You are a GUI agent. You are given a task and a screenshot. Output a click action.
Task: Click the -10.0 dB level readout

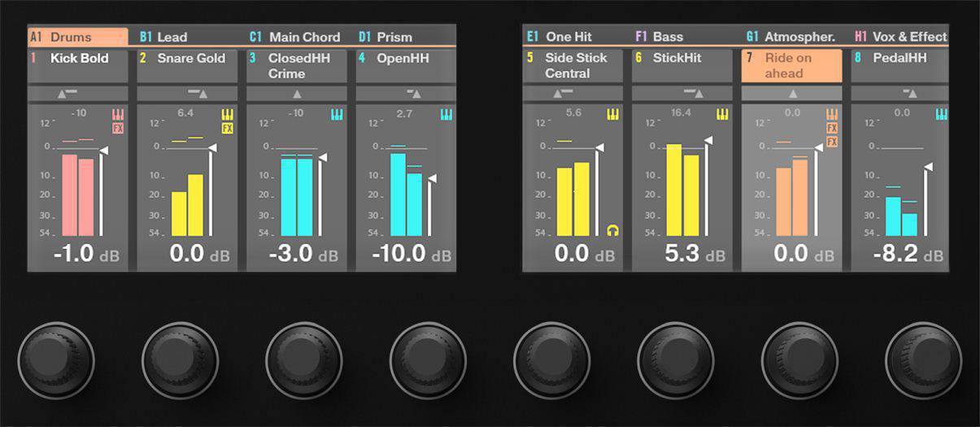(412, 254)
